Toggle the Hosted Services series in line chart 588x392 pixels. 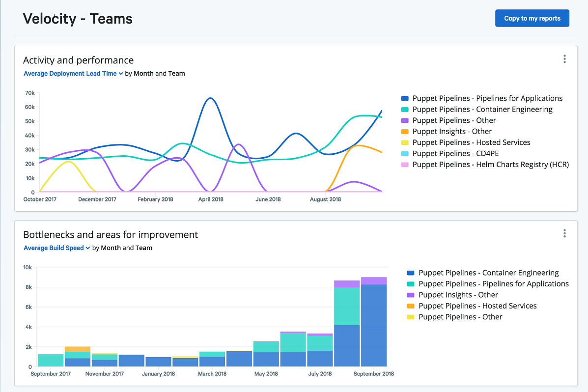405,142
